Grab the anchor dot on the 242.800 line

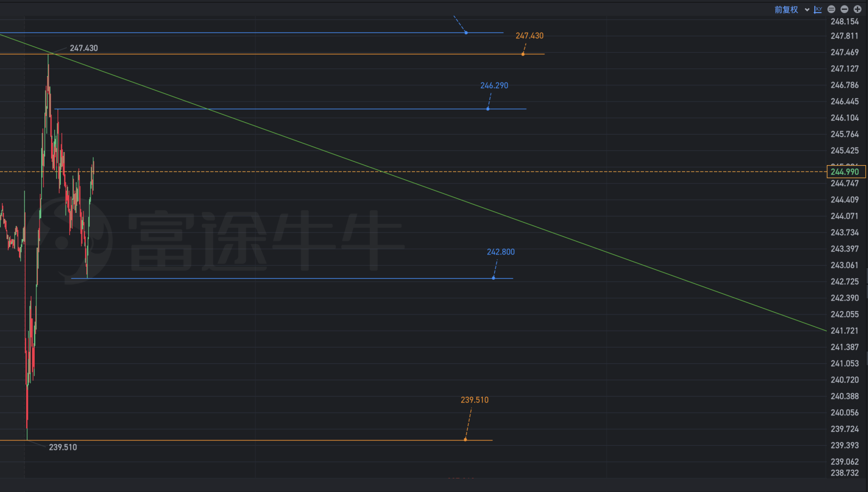click(x=493, y=278)
